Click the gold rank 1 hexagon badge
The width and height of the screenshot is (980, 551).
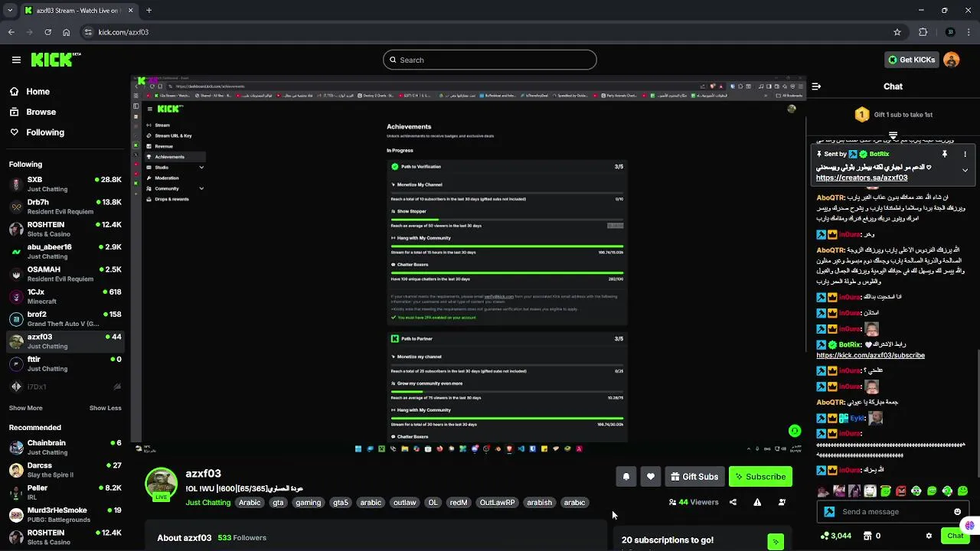point(861,115)
